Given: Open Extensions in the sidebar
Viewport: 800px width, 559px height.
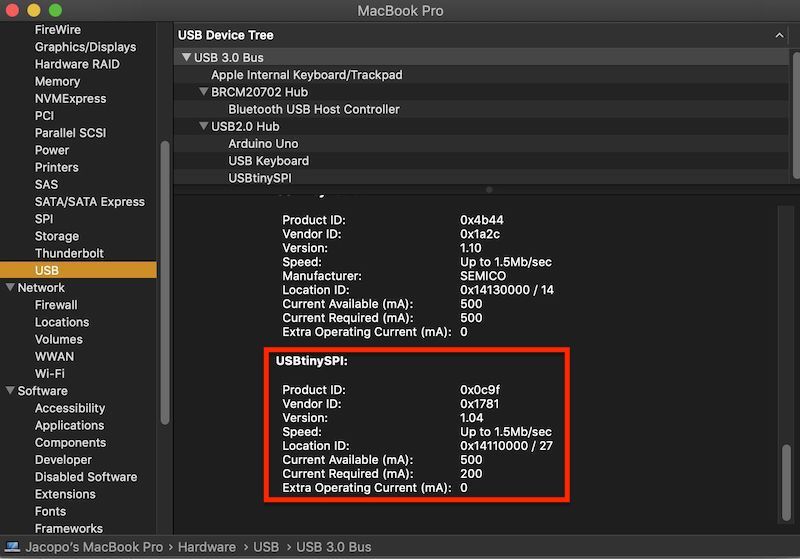Looking at the screenshot, I should tap(65, 494).
